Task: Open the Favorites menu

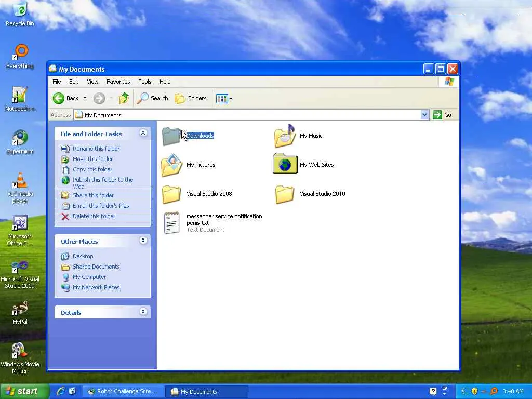Action: tap(118, 82)
